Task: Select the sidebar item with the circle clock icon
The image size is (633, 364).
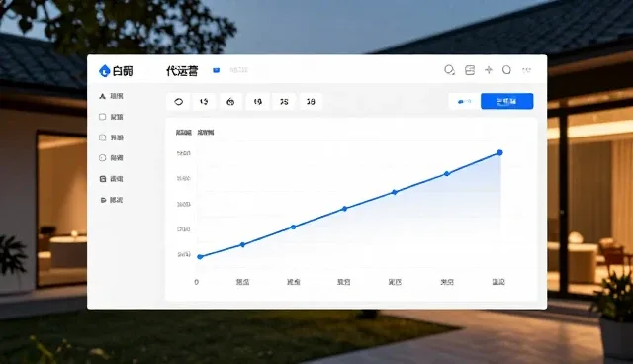Action: [x=111, y=158]
